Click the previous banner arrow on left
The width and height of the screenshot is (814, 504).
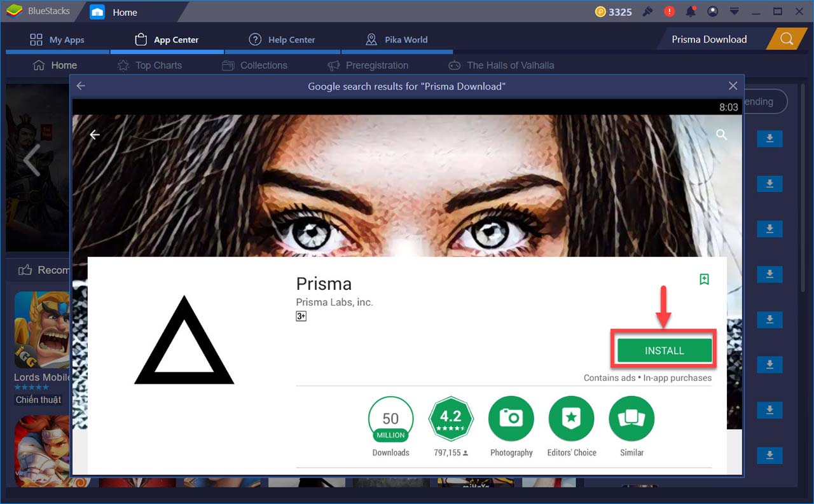click(x=32, y=160)
